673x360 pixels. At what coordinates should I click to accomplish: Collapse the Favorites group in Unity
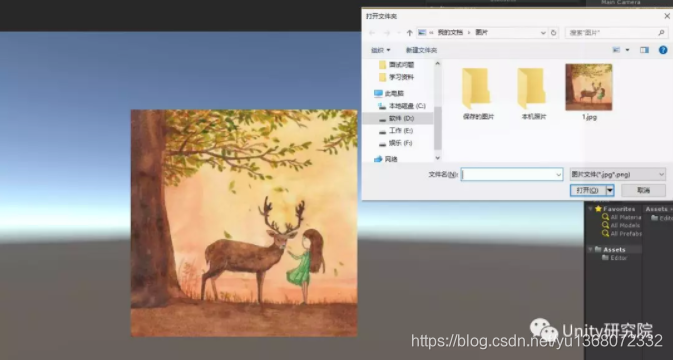[x=591, y=209]
